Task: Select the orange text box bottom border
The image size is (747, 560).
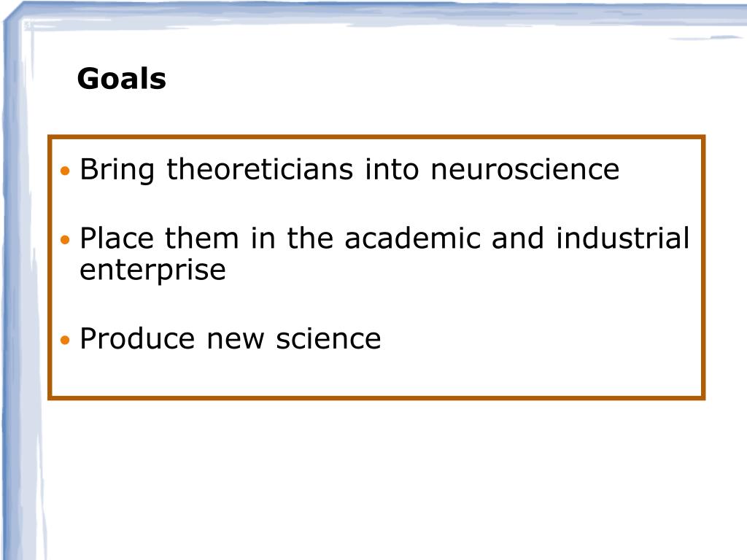Action: [376, 397]
